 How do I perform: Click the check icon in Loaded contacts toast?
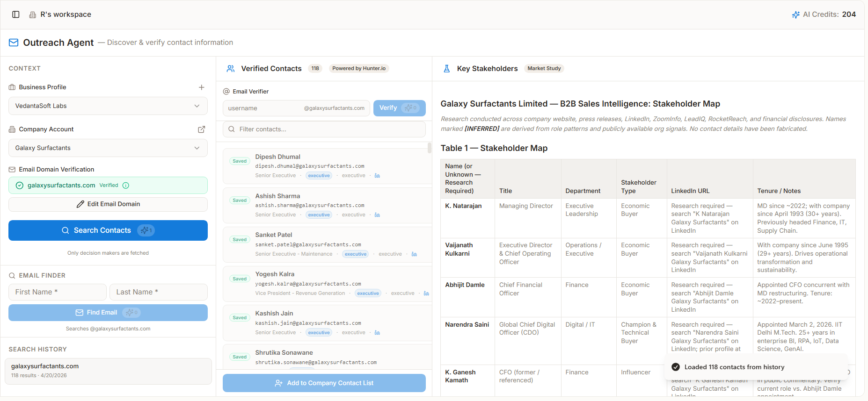[676, 367]
